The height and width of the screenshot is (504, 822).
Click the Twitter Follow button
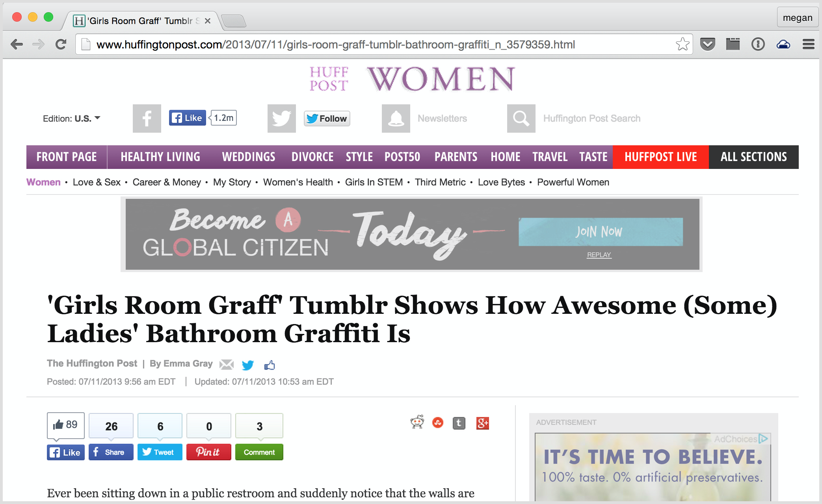tap(327, 119)
